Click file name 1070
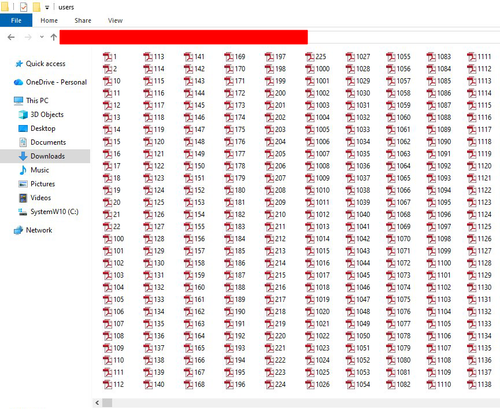 pyautogui.click(x=404, y=239)
